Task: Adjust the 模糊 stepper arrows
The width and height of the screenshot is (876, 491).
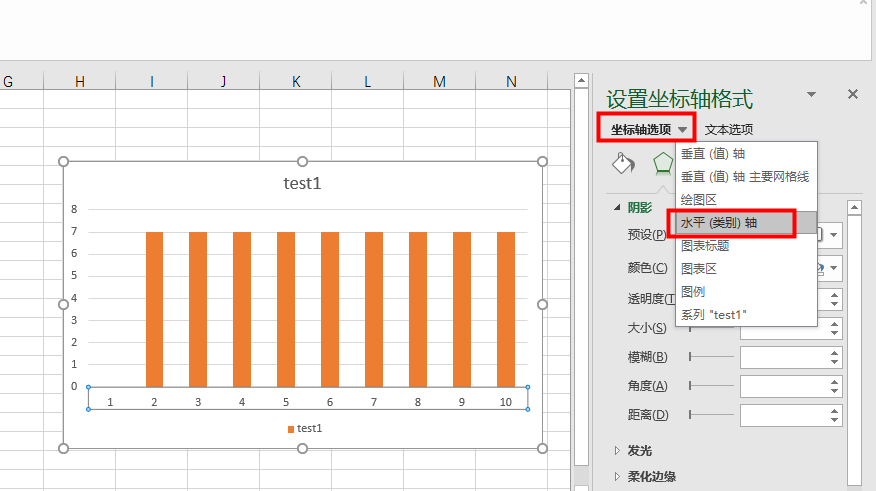Action: 834,357
